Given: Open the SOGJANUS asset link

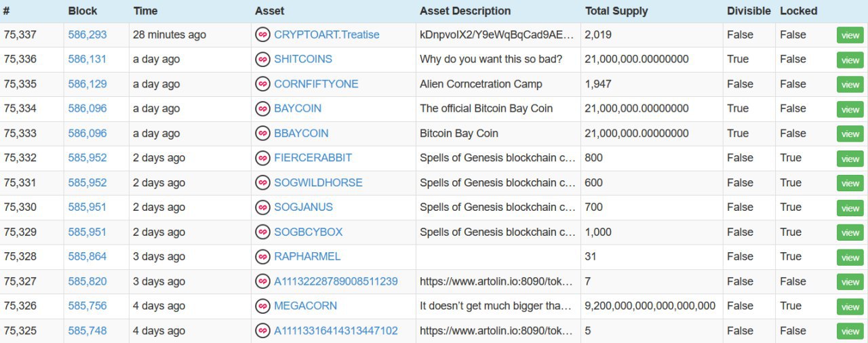Looking at the screenshot, I should 303,207.
